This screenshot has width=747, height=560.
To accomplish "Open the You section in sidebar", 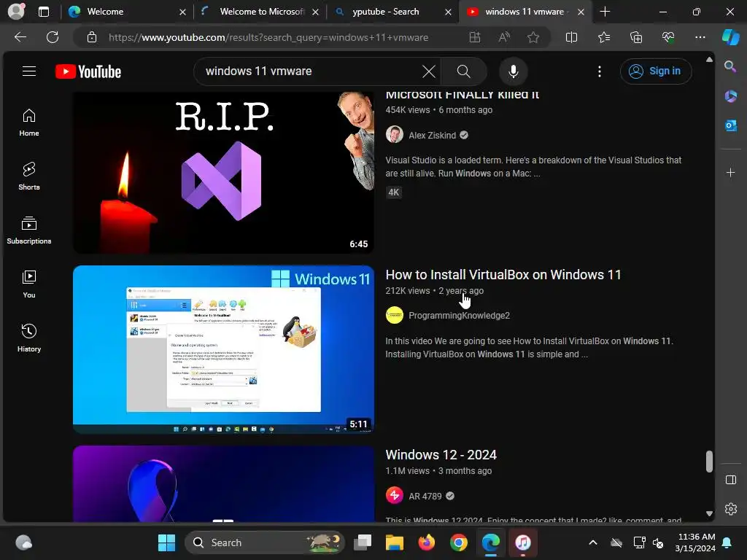I will [29, 284].
